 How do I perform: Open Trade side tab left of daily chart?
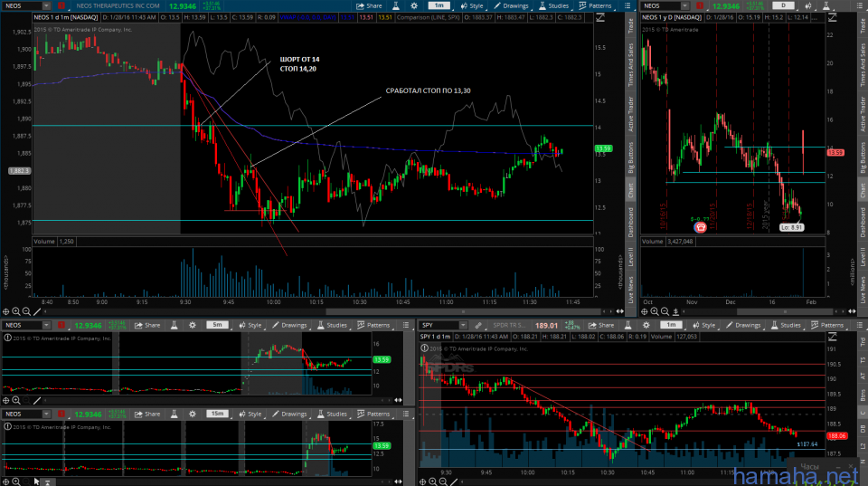[630, 25]
